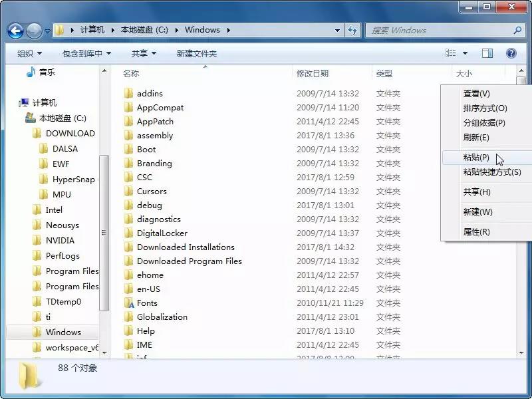
Task: Click the Fonts folder icon
Action: (x=129, y=303)
